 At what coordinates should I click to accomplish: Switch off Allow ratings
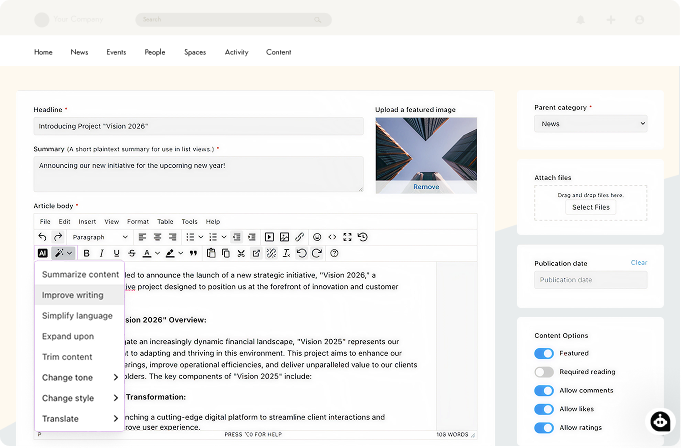coord(544,428)
